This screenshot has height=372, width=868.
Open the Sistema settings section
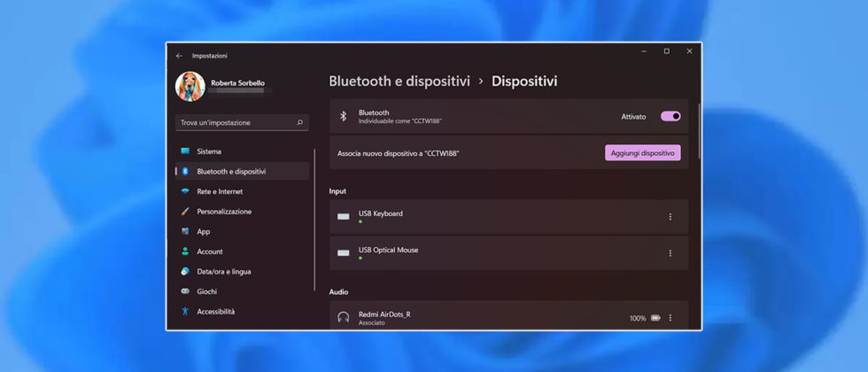209,151
